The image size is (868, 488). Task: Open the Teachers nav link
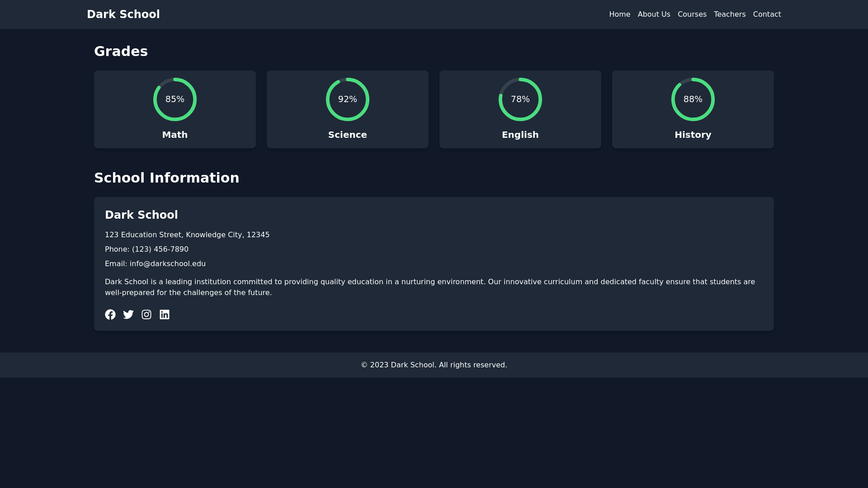coord(730,14)
